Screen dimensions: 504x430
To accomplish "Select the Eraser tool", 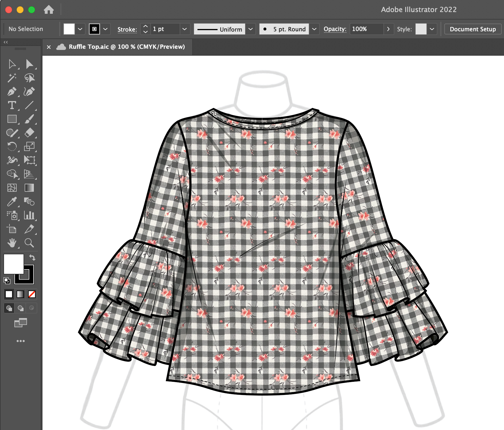I will coord(30,133).
